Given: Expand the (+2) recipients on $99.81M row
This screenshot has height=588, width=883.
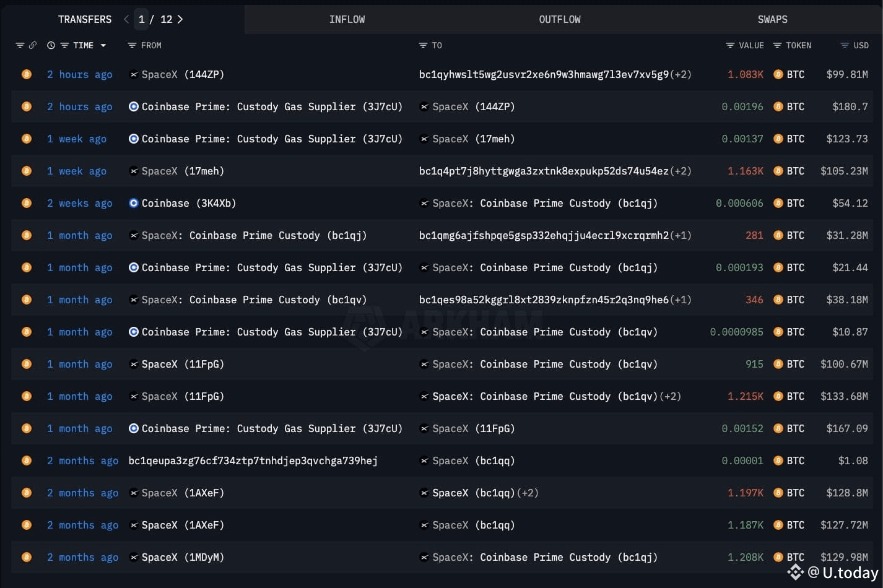Looking at the screenshot, I should tap(681, 74).
